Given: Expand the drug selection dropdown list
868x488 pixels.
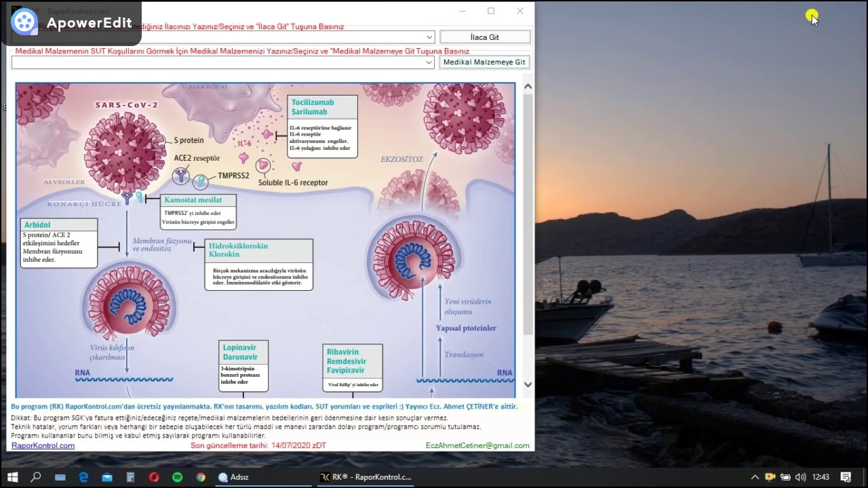Looking at the screenshot, I should 429,37.
